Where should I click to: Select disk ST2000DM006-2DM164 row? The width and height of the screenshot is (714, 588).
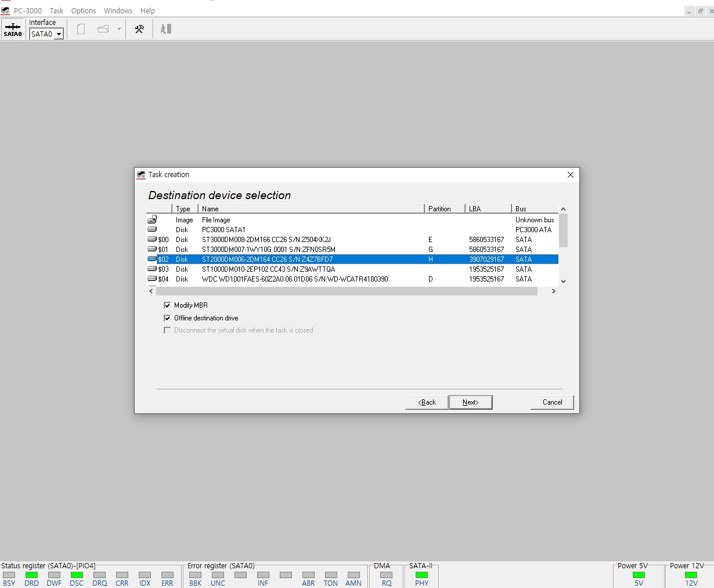[352, 259]
